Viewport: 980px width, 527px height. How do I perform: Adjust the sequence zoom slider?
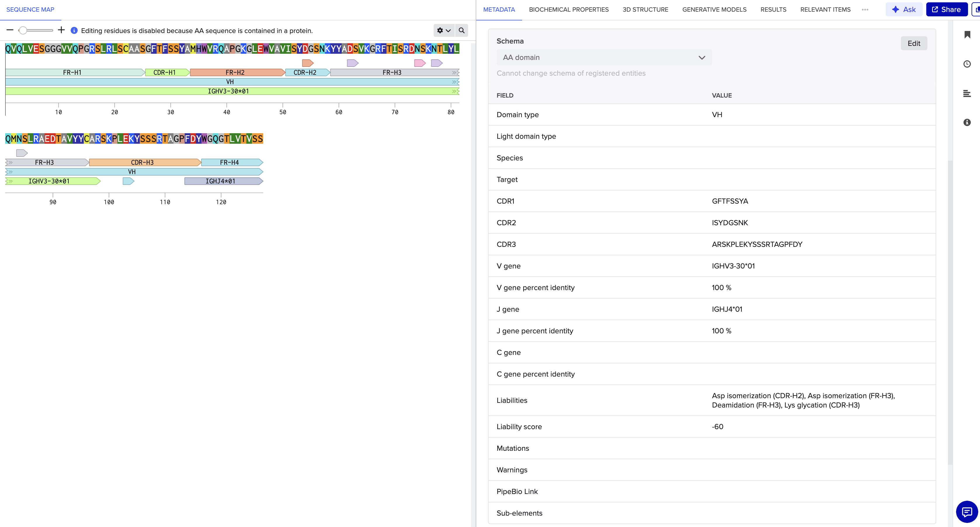coord(35,30)
